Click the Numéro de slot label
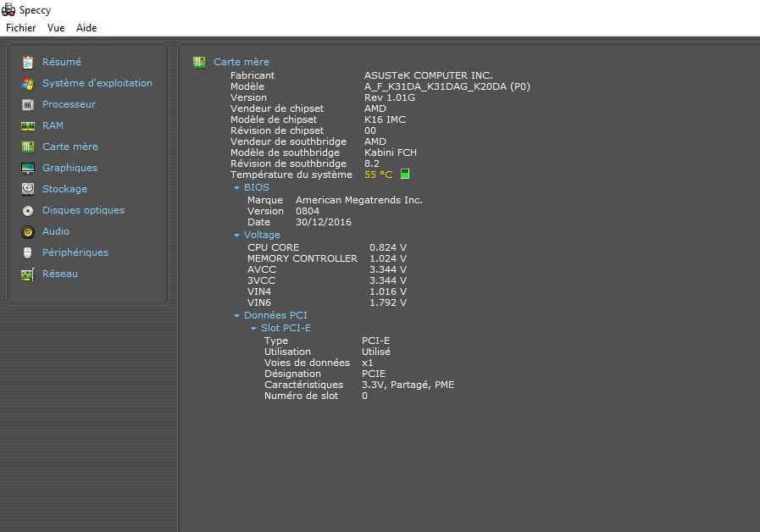The width and height of the screenshot is (760, 532). point(301,396)
